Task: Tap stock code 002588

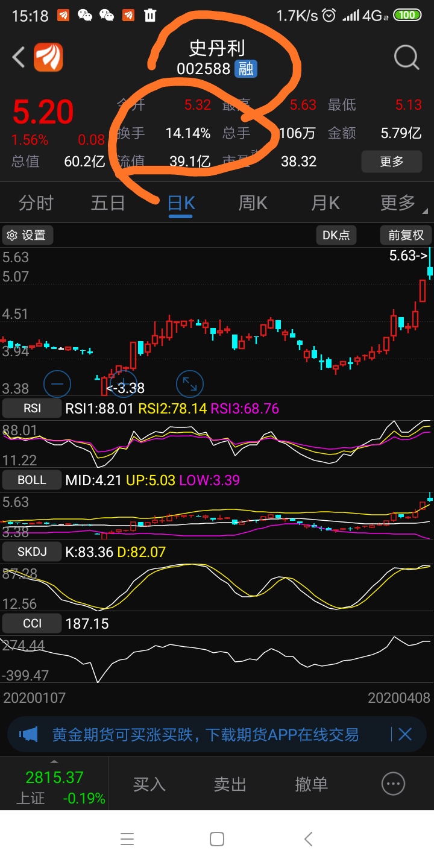Action: (x=204, y=69)
